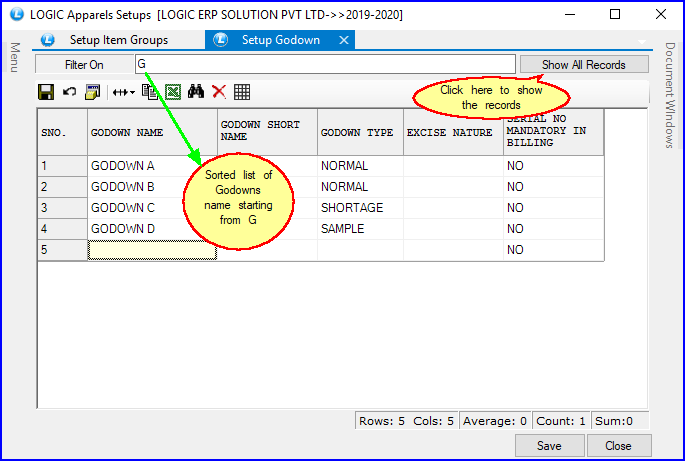Focus the filter text field containing G
The height and width of the screenshot is (461, 685).
point(325,64)
